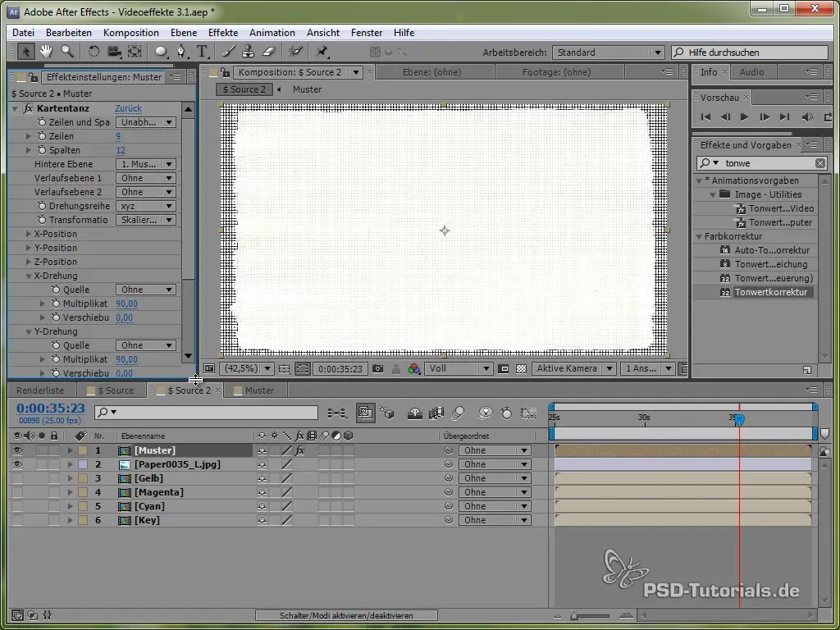Open the Hintere Ebene dropdown
Image resolution: width=840 pixels, height=630 pixels.
coord(146,164)
